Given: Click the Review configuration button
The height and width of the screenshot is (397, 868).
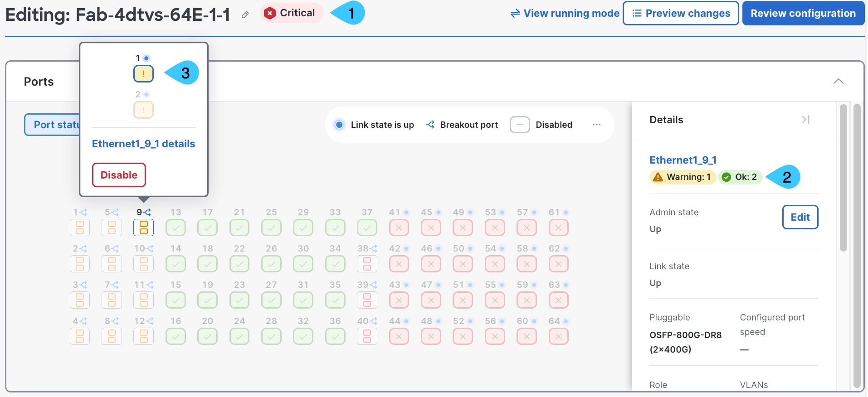Looking at the screenshot, I should [803, 13].
